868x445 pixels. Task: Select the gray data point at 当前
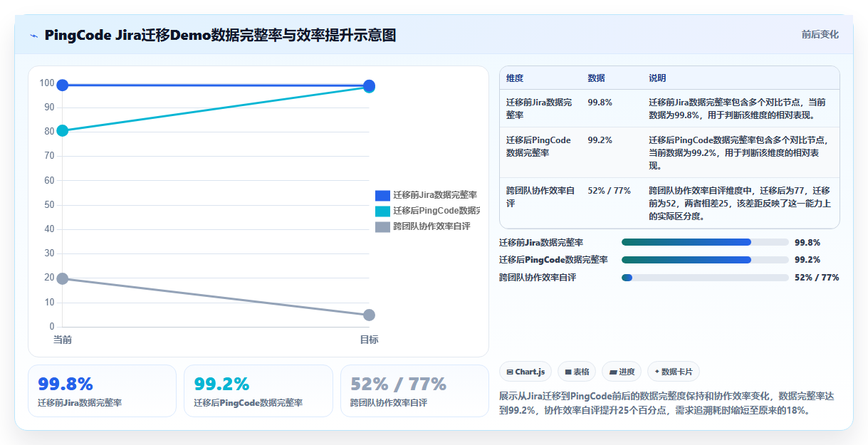pyautogui.click(x=63, y=278)
